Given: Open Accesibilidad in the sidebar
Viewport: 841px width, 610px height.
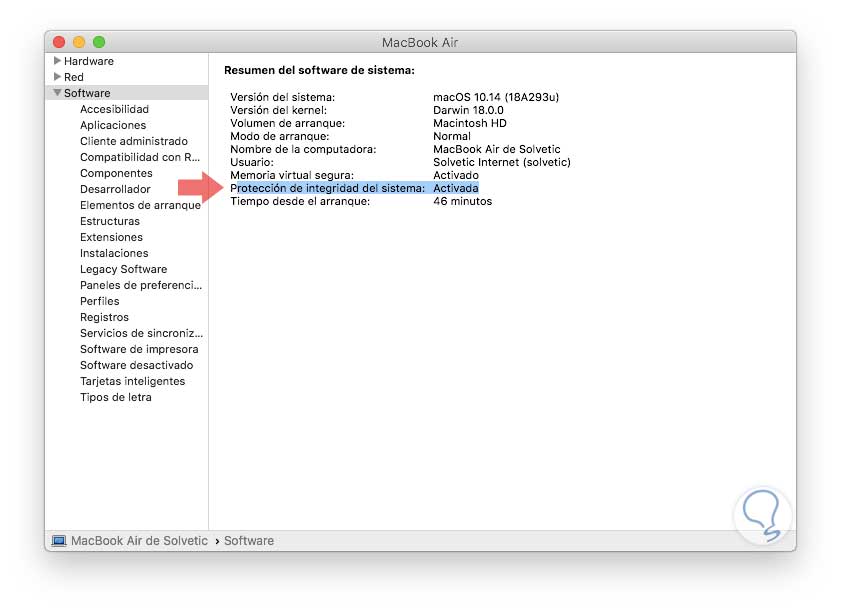Looking at the screenshot, I should click(114, 109).
